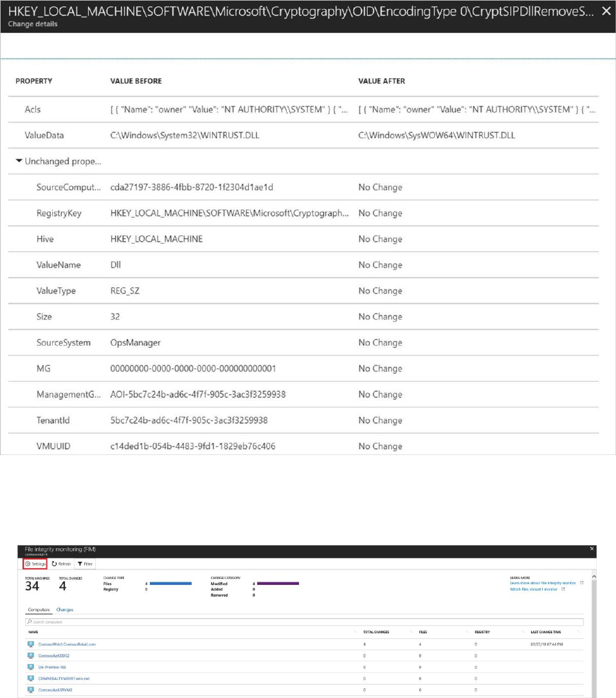Open On-Premise-16S computer
616x698 pixels.
click(52, 667)
